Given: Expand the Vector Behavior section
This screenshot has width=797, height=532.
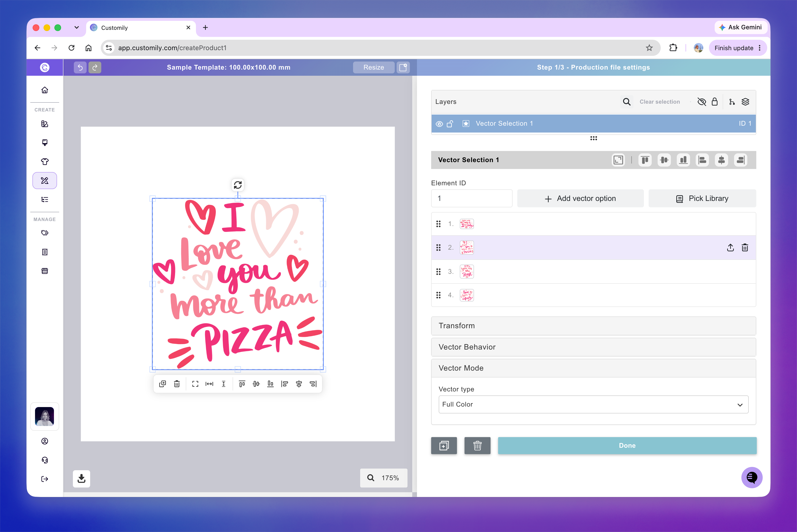Looking at the screenshot, I should click(593, 347).
